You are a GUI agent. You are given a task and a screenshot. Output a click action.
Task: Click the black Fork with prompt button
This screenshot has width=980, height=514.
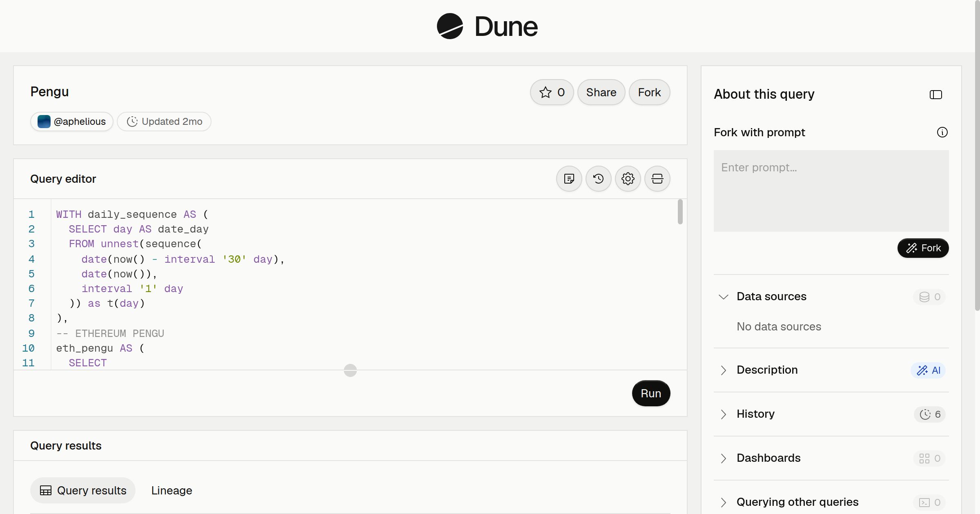point(923,248)
